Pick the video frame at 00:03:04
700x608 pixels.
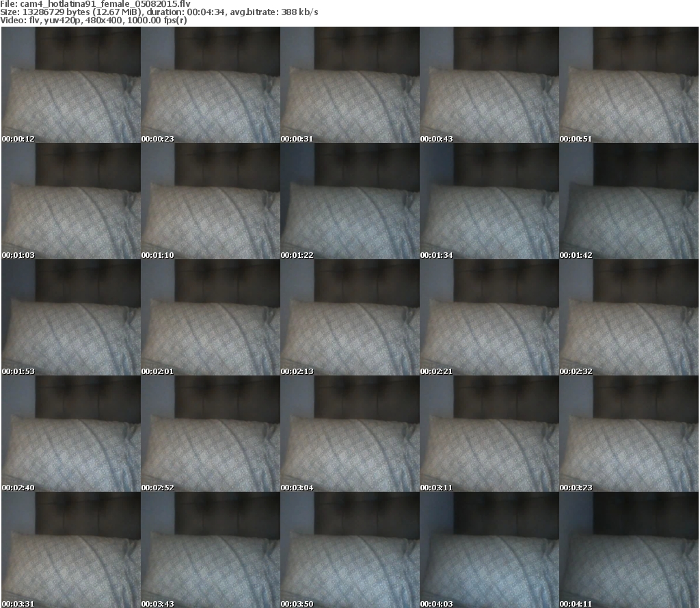[350, 434]
